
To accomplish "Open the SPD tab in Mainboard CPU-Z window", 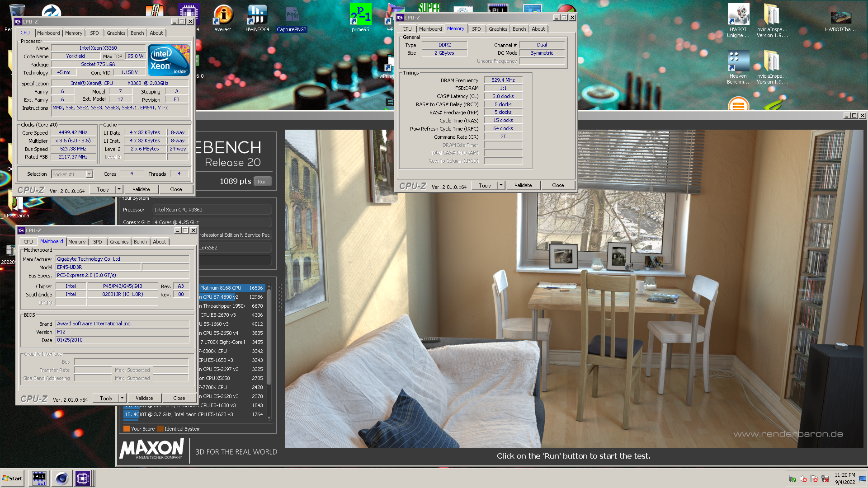I will point(98,242).
